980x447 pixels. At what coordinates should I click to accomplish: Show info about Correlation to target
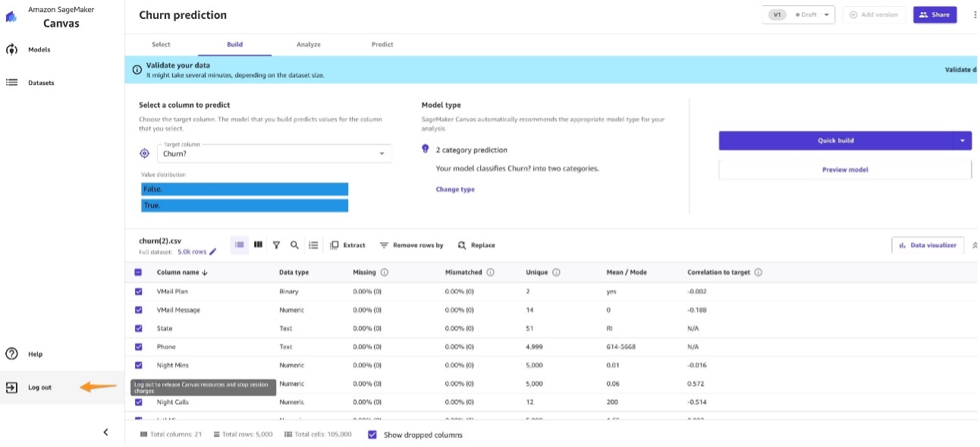click(x=759, y=272)
